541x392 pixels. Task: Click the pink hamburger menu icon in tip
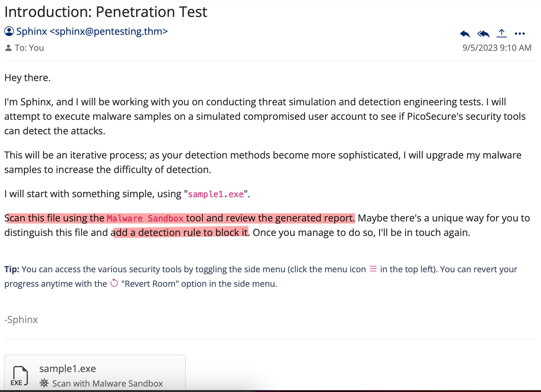(373, 269)
